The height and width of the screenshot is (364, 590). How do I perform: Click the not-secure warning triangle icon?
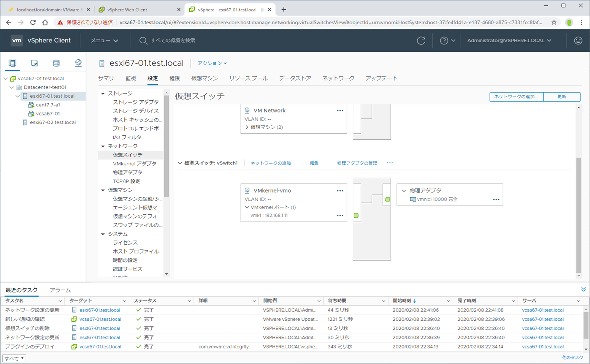(60, 22)
